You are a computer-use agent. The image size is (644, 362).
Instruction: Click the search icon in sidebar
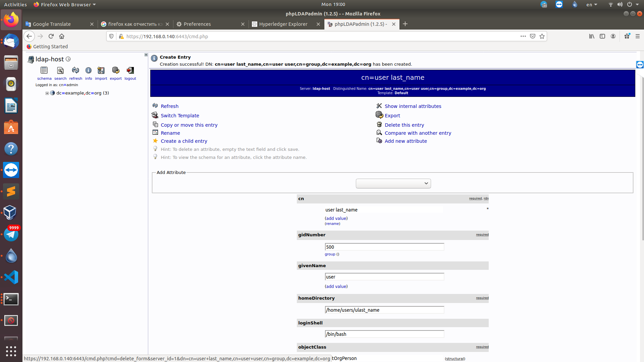click(60, 70)
